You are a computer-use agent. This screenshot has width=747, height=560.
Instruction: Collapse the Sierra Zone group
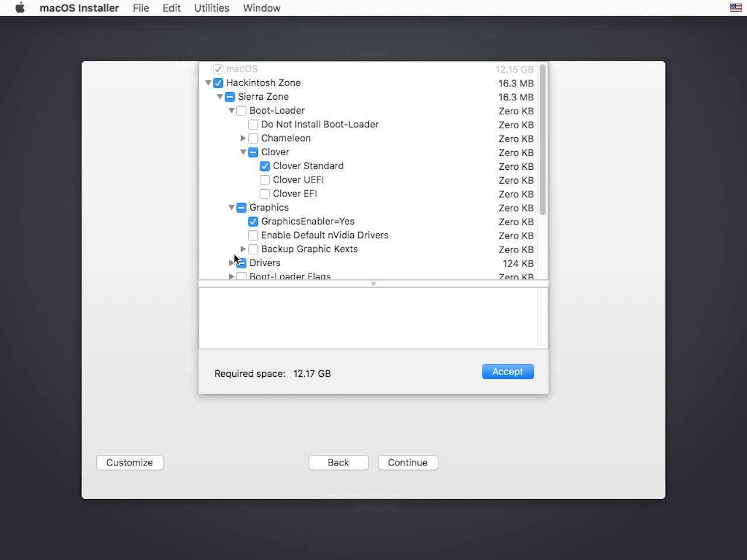coord(220,97)
